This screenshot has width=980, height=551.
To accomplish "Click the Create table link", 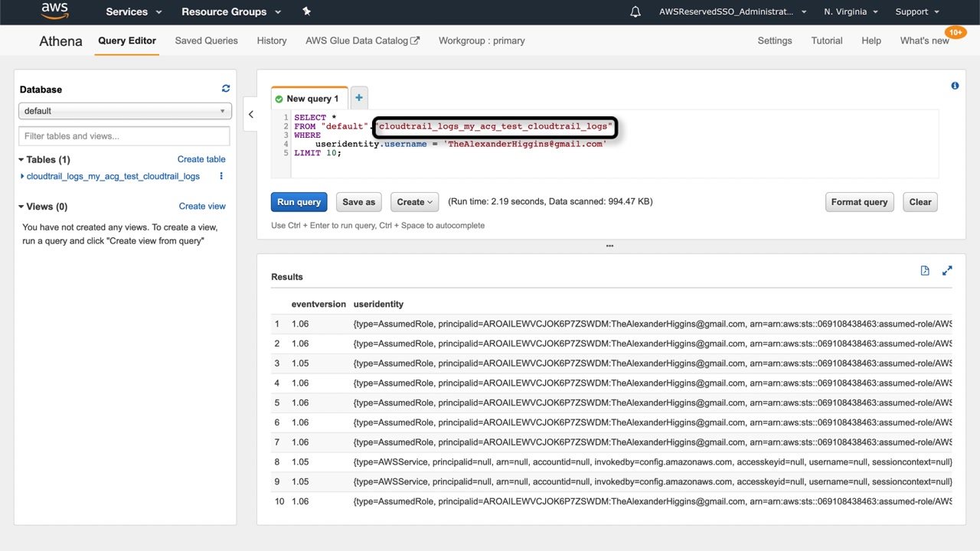I will [201, 159].
